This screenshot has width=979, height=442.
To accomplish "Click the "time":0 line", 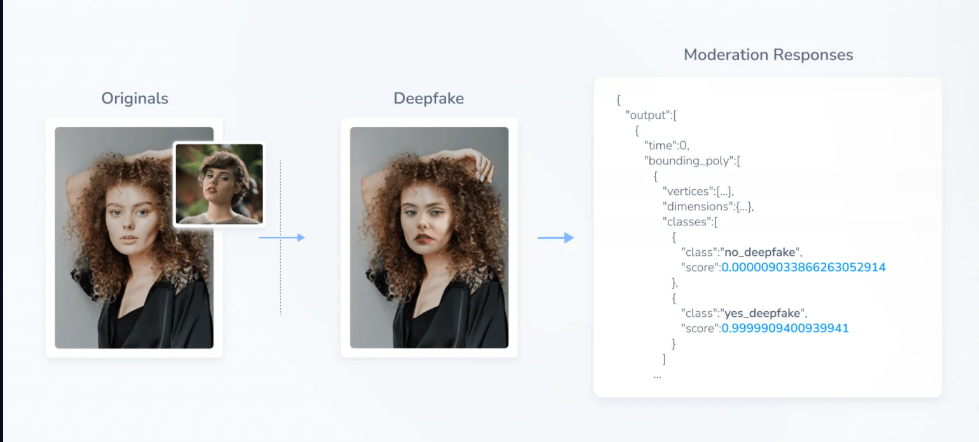I will [x=667, y=145].
